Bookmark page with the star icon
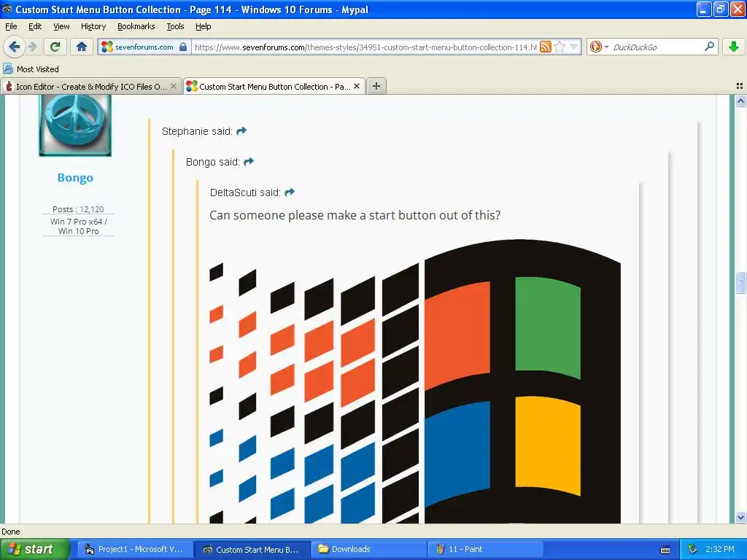 click(560, 47)
